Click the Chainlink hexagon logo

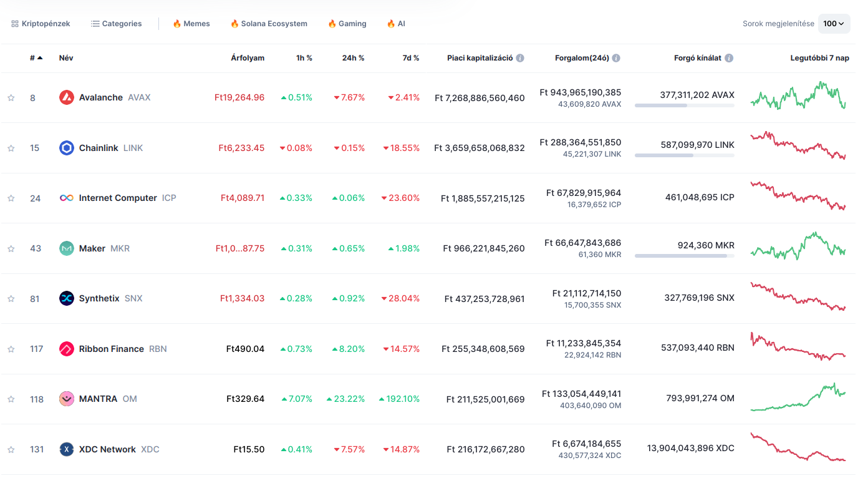67,148
